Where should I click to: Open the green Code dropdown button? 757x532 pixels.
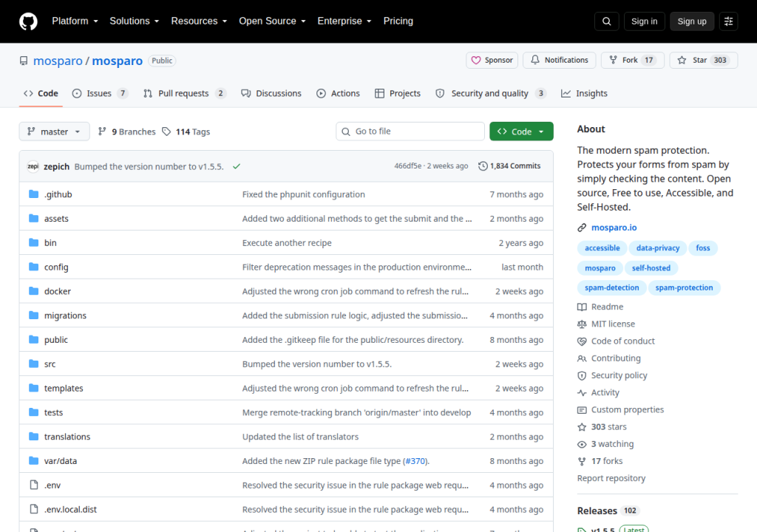pyautogui.click(x=521, y=132)
